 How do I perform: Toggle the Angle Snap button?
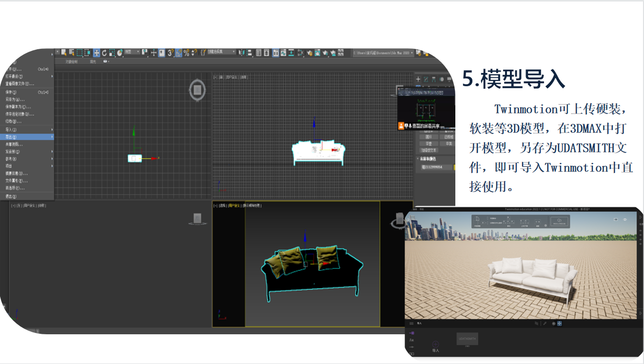coord(178,53)
